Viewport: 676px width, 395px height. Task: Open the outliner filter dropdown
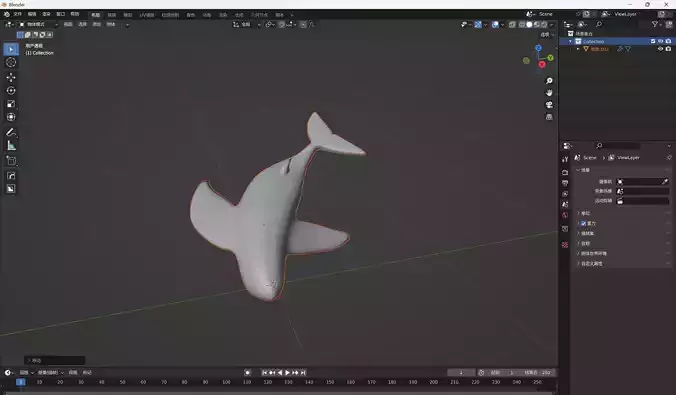tap(657, 25)
